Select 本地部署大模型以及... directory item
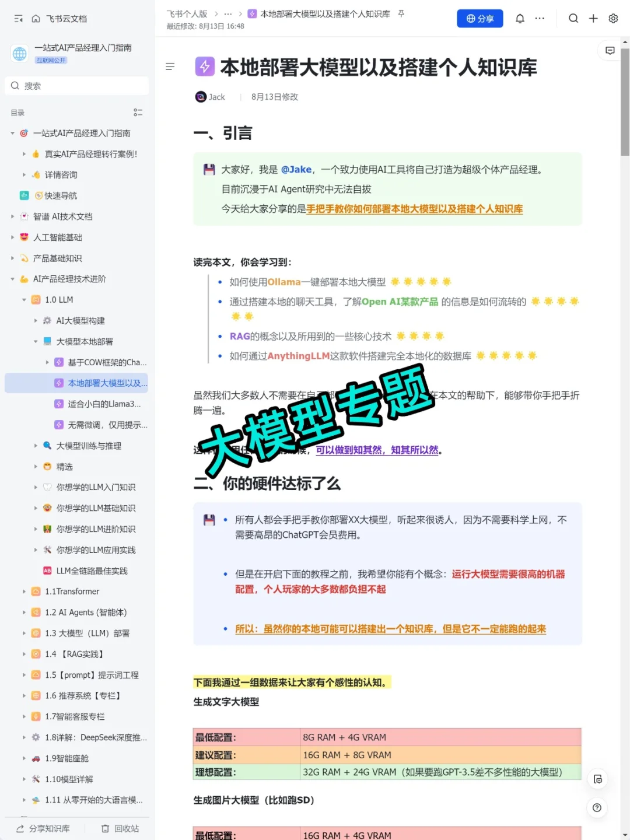 (x=76, y=383)
